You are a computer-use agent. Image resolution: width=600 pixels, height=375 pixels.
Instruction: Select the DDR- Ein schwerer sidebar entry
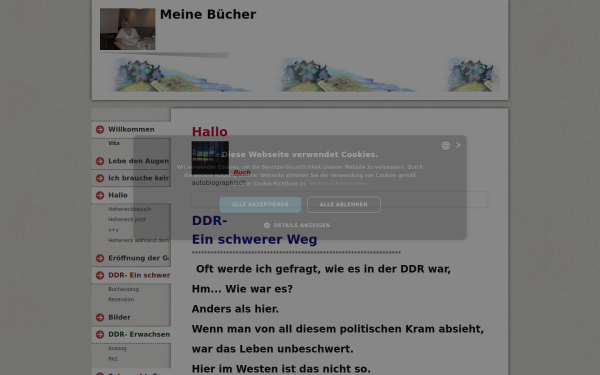pyautogui.click(x=139, y=276)
